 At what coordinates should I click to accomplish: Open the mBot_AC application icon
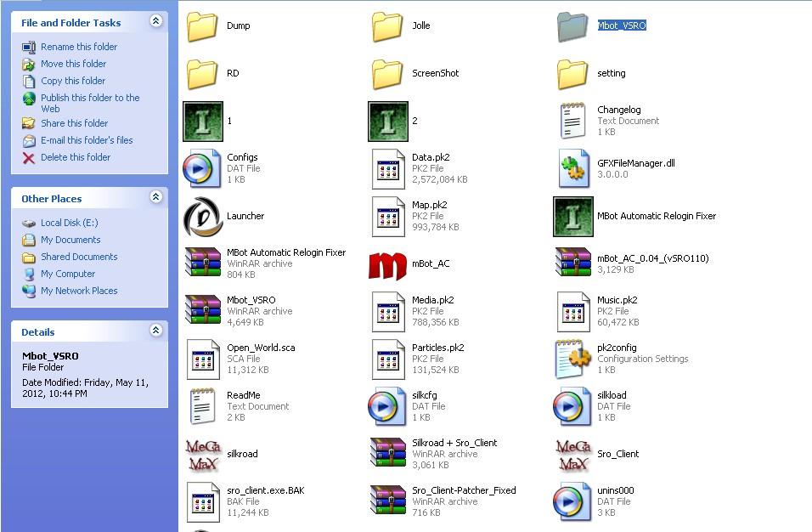pos(387,264)
